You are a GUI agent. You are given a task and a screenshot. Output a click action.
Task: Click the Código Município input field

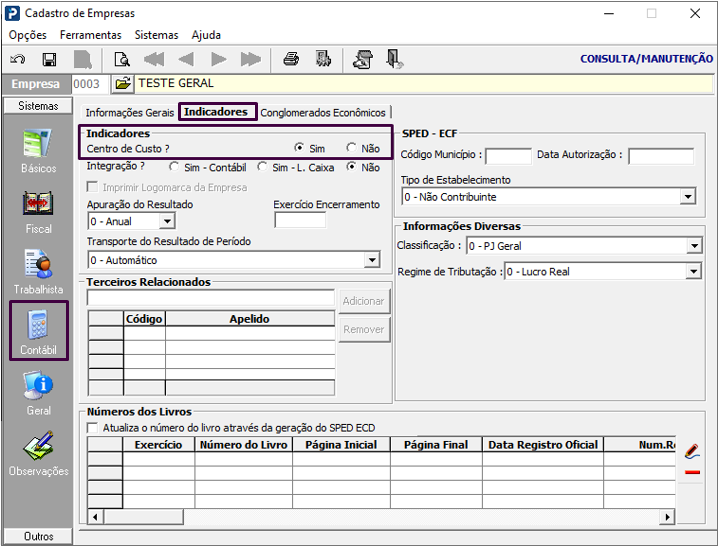(508, 156)
